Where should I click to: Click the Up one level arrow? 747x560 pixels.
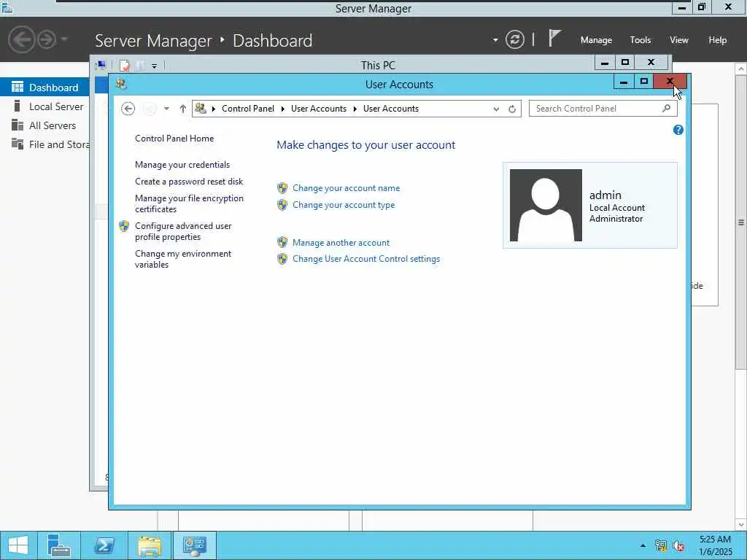[183, 109]
